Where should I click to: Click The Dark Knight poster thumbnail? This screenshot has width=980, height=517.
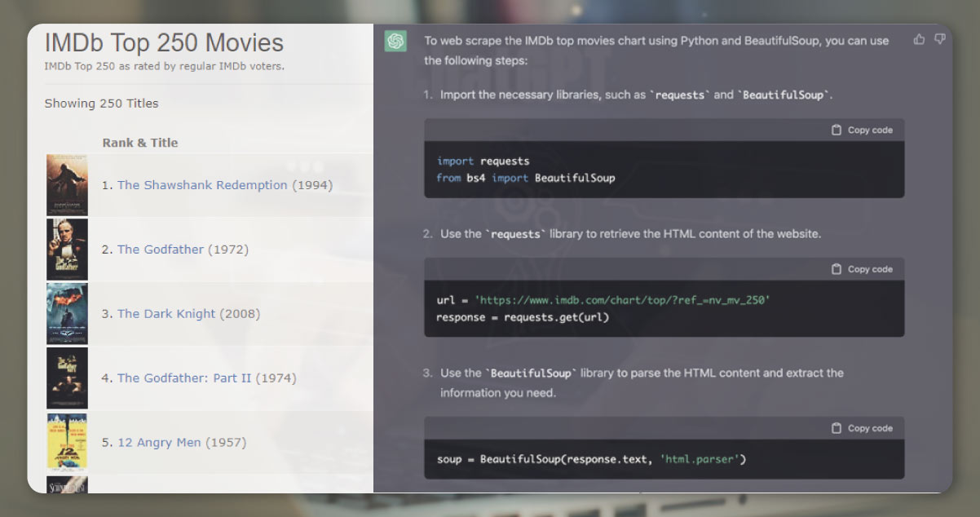tap(67, 314)
